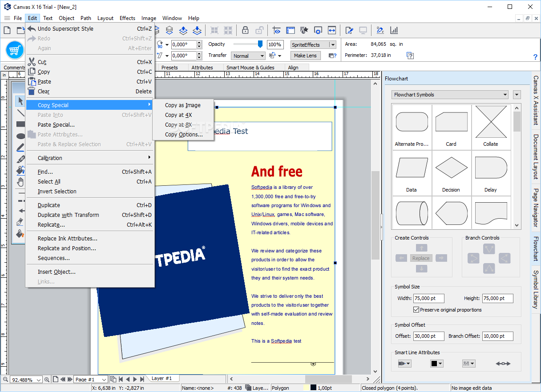Toggle Preserve original proportions checkbox

[416, 310]
